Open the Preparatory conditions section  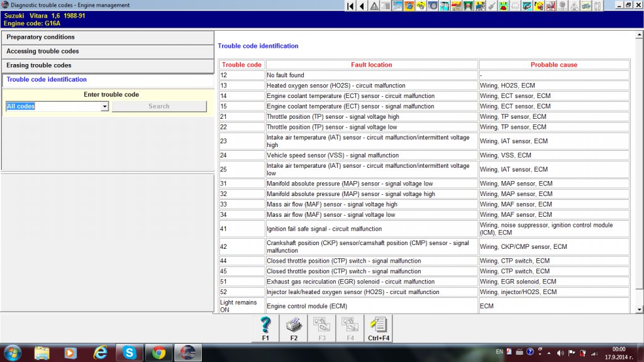pyautogui.click(x=107, y=38)
